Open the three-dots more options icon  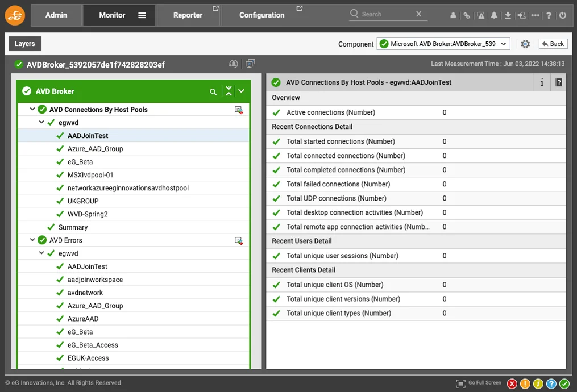536,15
